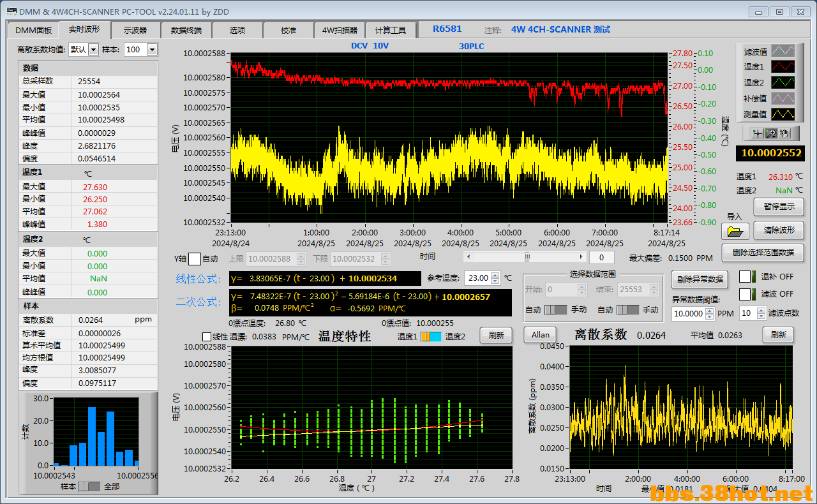The height and width of the screenshot is (504, 817).
Task: Click the 异常数据阈值 stepper arrows
Action: 708,313
